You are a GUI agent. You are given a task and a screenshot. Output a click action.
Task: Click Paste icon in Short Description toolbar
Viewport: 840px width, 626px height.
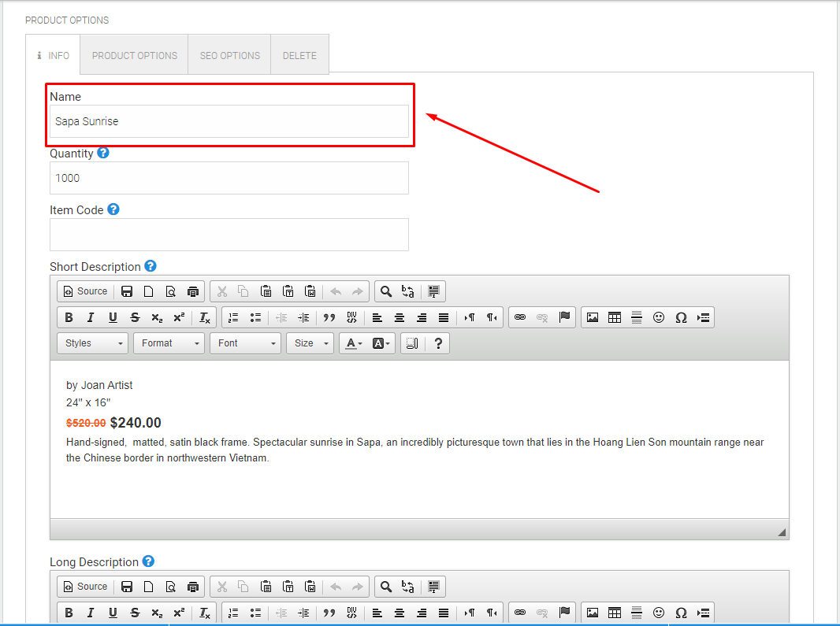click(266, 291)
